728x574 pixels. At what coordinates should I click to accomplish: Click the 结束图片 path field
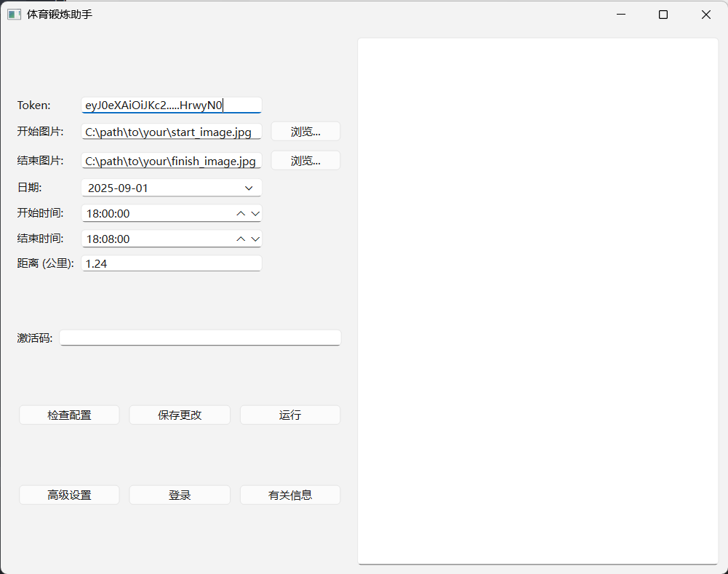(171, 162)
